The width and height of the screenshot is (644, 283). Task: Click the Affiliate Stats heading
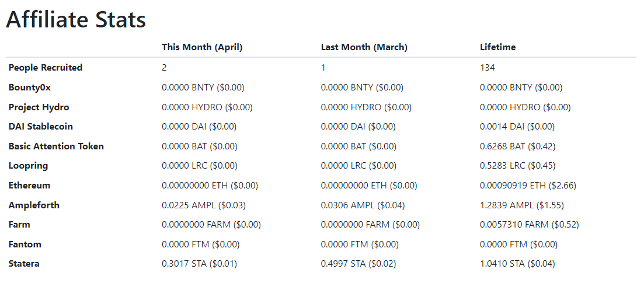(x=76, y=19)
